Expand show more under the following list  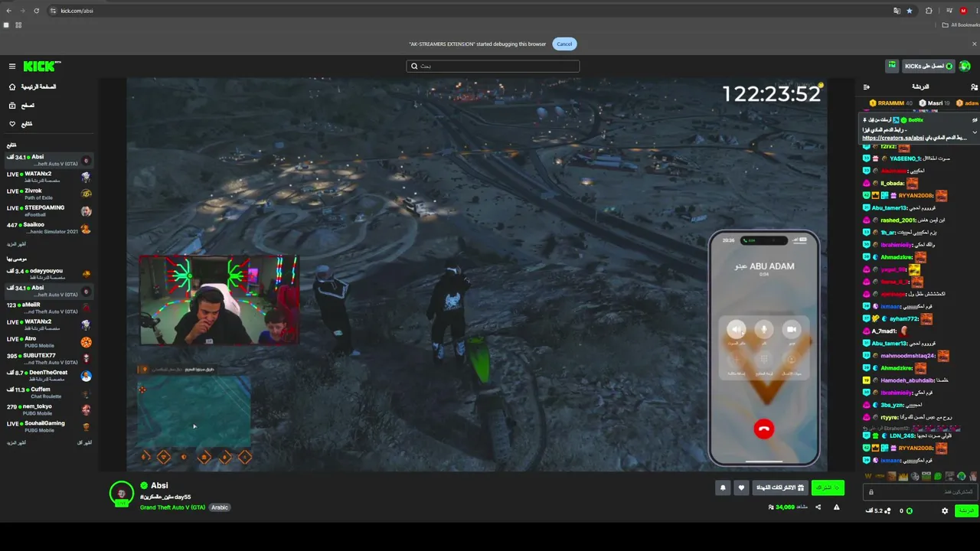[x=16, y=244]
